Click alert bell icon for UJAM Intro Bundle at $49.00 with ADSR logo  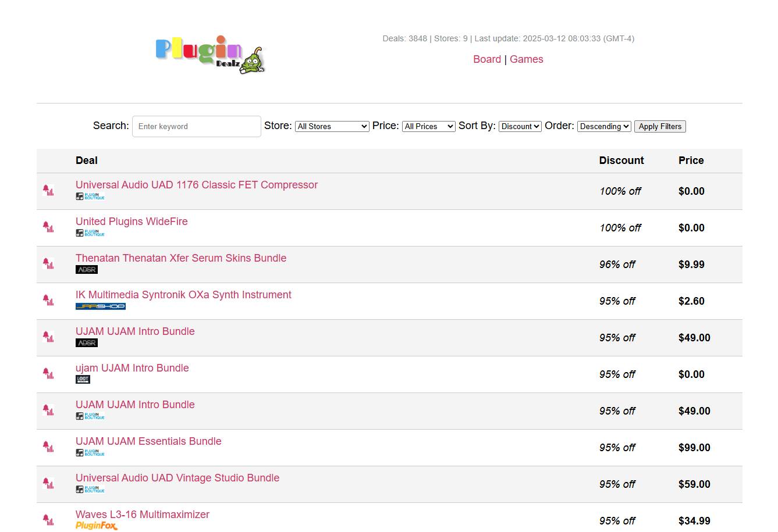click(48, 337)
